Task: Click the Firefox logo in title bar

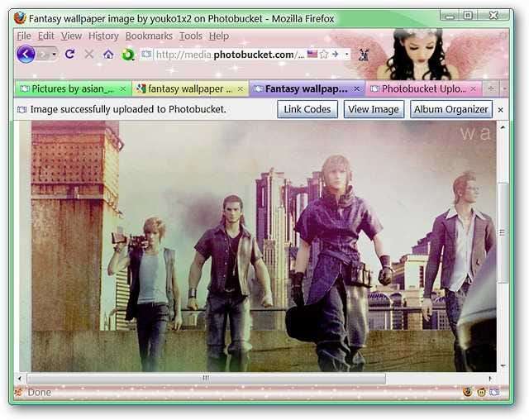Action: click(x=20, y=18)
